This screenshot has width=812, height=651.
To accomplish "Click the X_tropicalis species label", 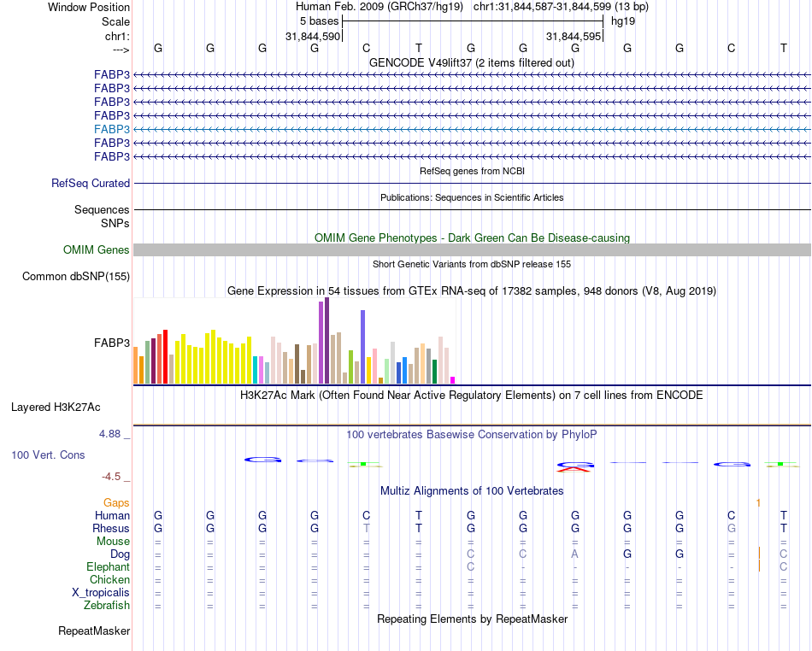I will (101, 593).
